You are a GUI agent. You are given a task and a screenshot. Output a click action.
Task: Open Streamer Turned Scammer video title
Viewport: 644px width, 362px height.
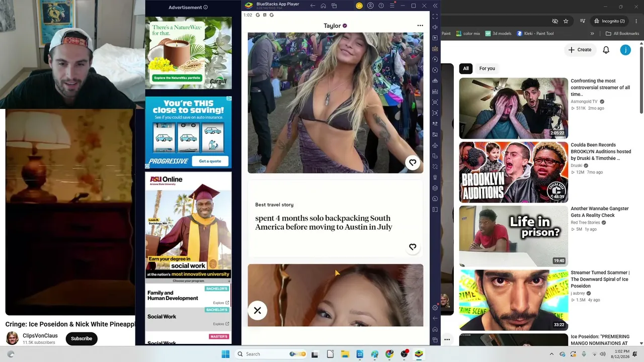600,279
